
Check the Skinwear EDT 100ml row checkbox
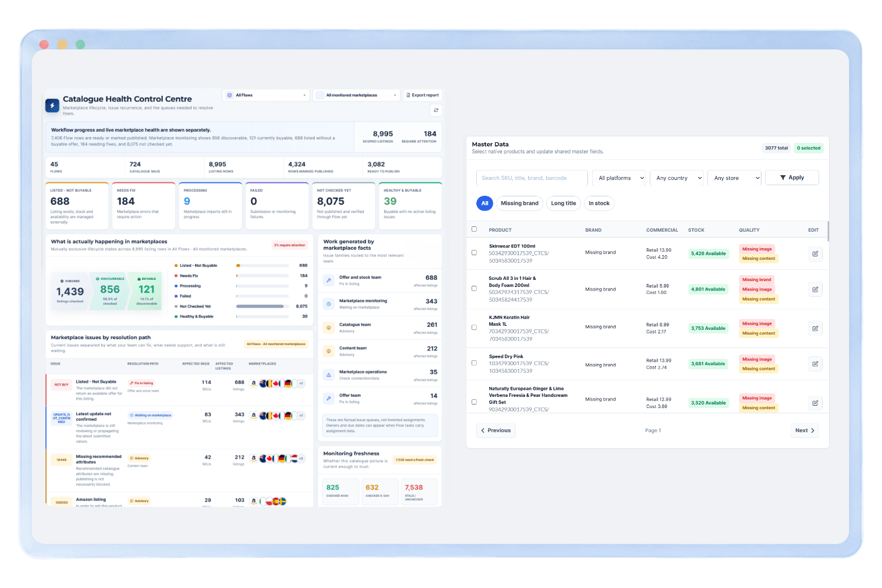[x=474, y=253]
